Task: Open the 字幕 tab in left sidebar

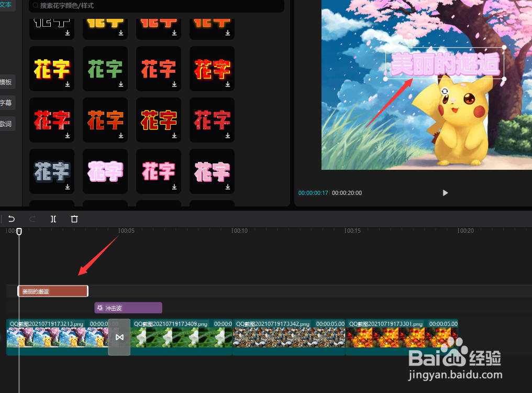Action: 6,103
